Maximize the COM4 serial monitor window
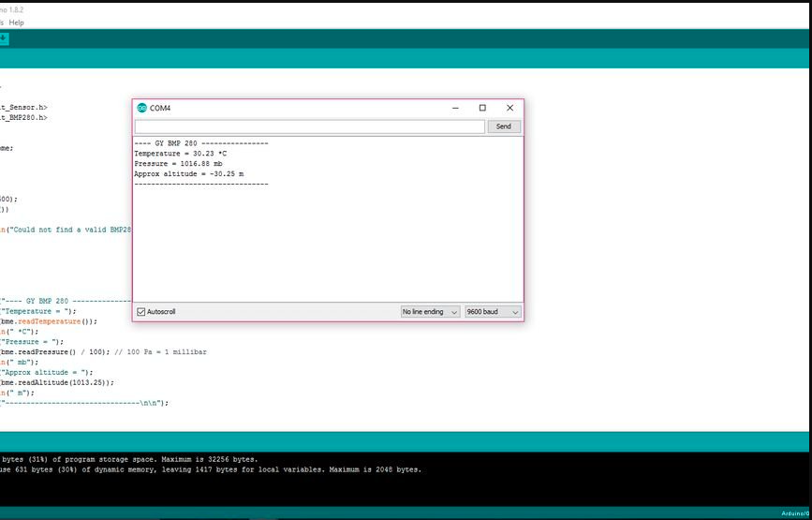The height and width of the screenshot is (520, 812). 482,108
